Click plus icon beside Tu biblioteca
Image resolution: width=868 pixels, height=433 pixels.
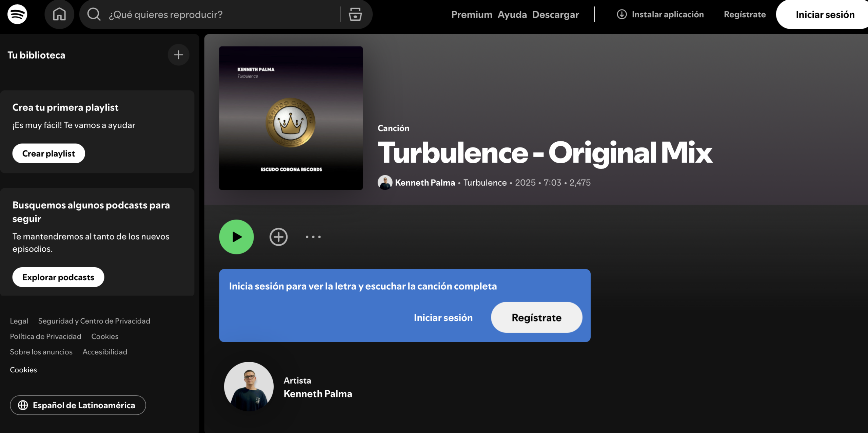(x=178, y=55)
